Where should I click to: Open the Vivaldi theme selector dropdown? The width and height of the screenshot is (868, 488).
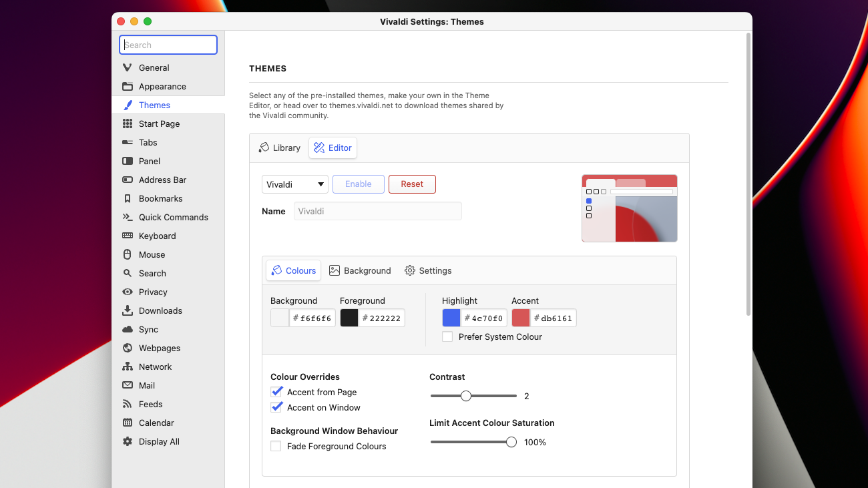click(x=294, y=184)
